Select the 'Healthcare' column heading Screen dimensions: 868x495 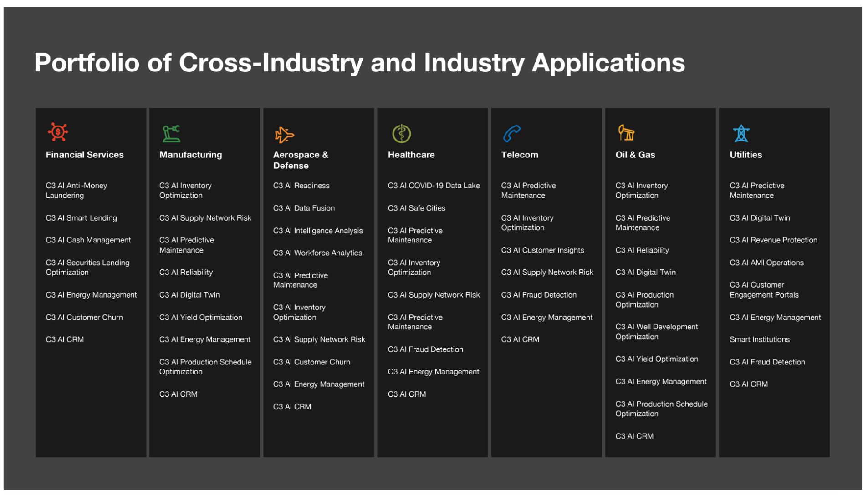tap(411, 155)
